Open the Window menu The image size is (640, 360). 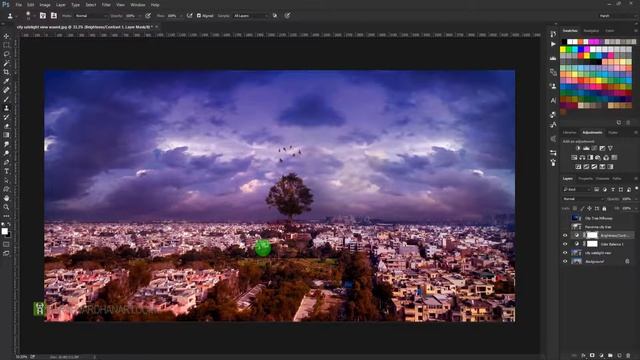pos(138,5)
